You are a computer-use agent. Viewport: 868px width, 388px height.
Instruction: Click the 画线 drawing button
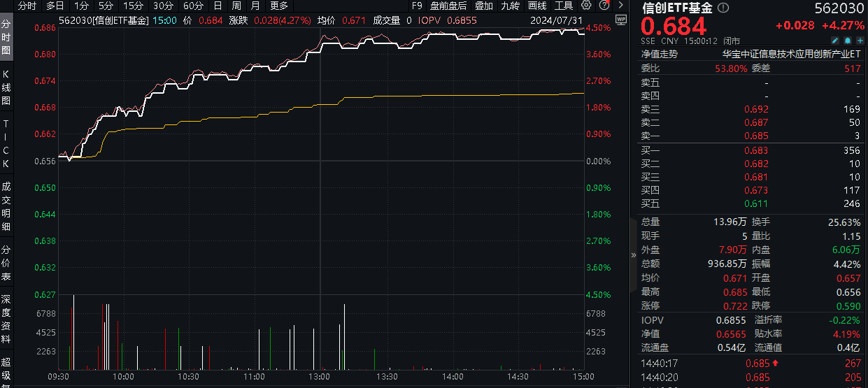click(x=537, y=6)
